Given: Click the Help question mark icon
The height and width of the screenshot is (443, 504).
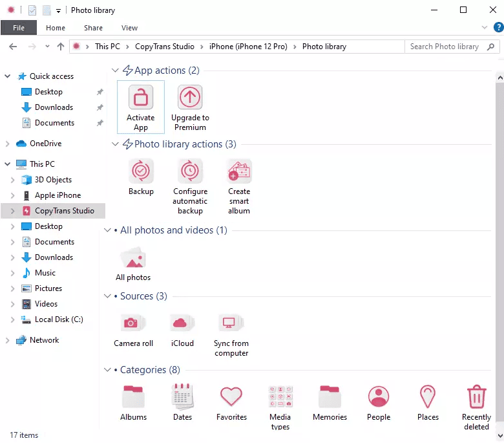Looking at the screenshot, I should pyautogui.click(x=498, y=27).
